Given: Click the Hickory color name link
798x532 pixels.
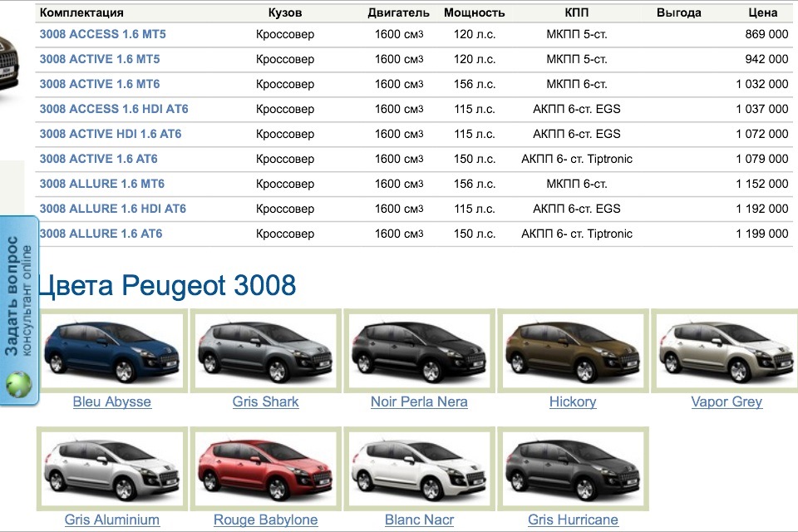Looking at the screenshot, I should pos(573,401).
